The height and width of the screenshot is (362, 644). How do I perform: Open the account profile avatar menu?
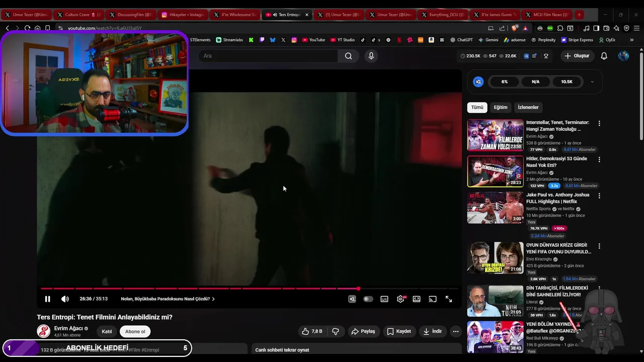pos(623,56)
